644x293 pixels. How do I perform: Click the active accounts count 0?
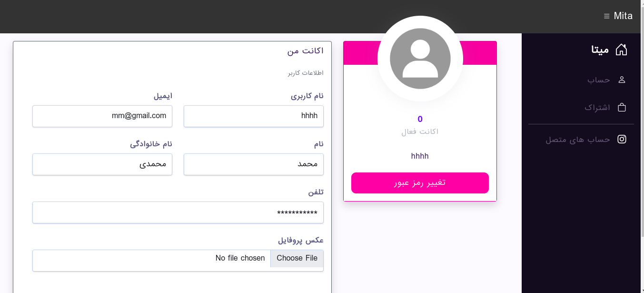420,119
